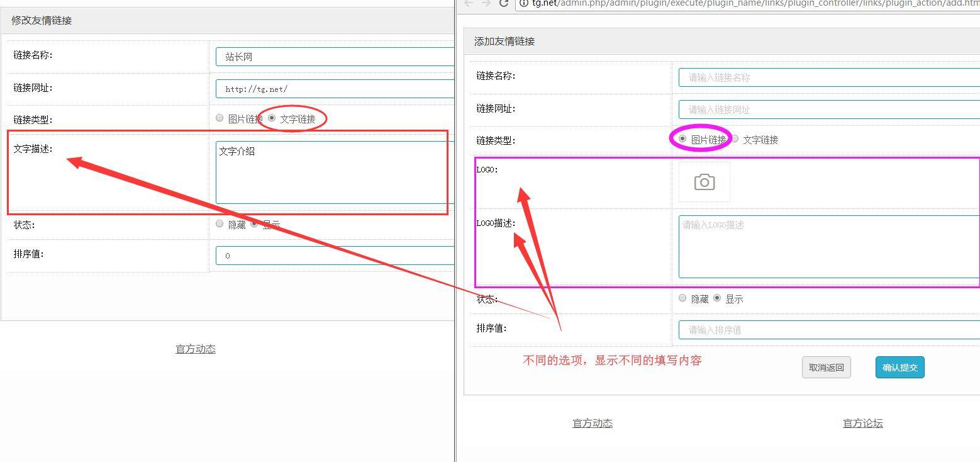Screen dimensions: 980x462
Task: Choose 图片链接 type in 添加友情链接 form
Action: pyautogui.click(x=682, y=138)
